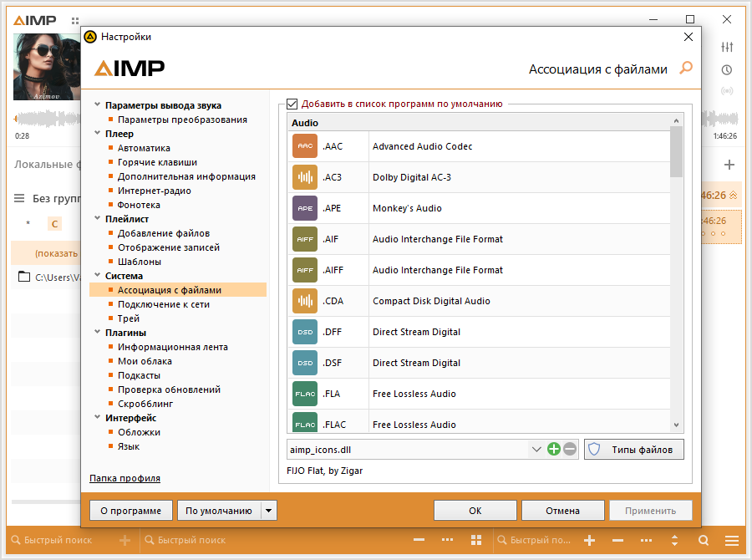
Task: Uncheck 'Добавить в список программ по умолчанию'
Action: (x=292, y=104)
